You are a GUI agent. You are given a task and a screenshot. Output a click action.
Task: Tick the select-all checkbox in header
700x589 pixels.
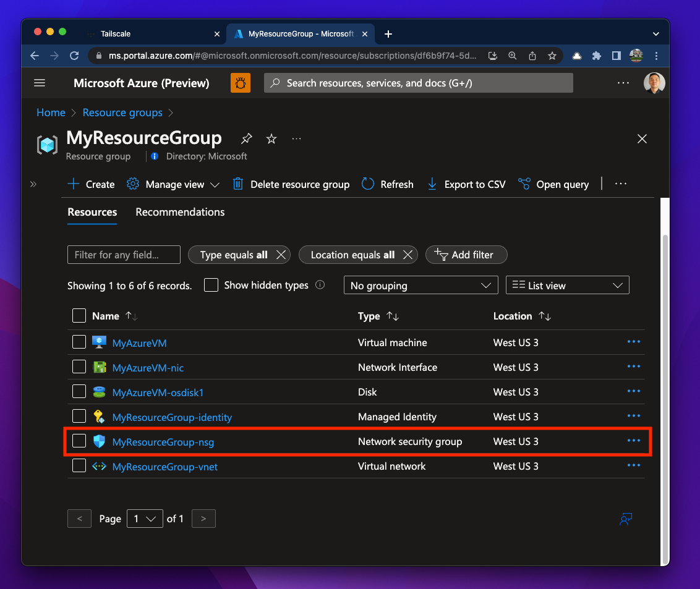[x=79, y=316]
